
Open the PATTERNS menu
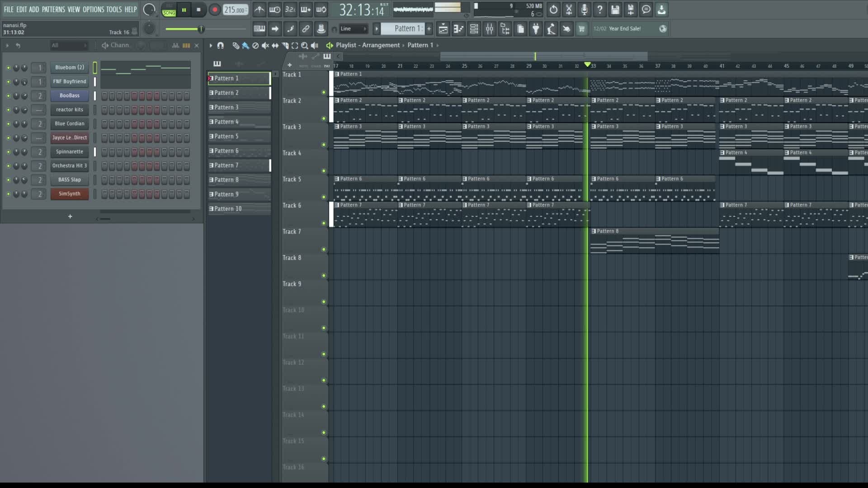tap(53, 9)
